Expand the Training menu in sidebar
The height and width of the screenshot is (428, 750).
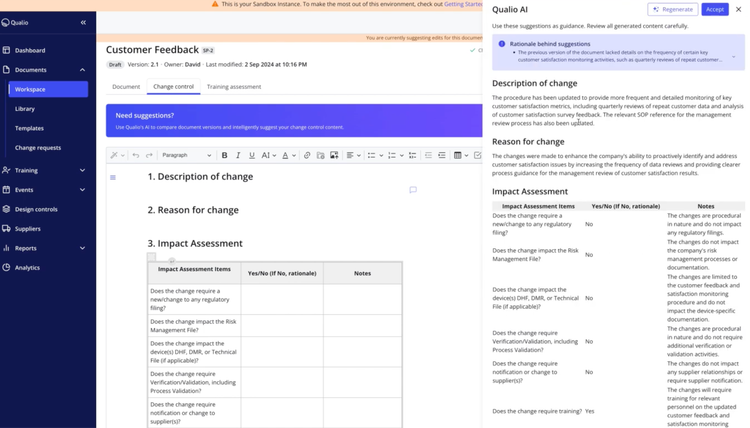[82, 170]
